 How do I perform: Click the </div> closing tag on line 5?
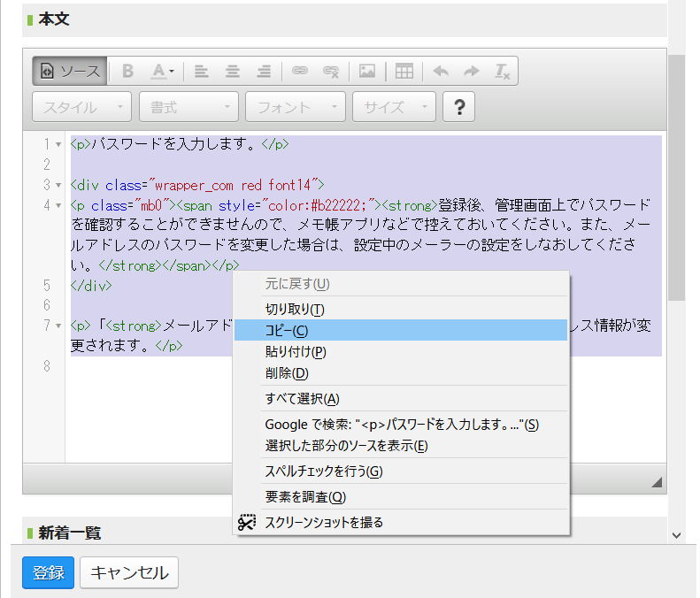coord(91,286)
